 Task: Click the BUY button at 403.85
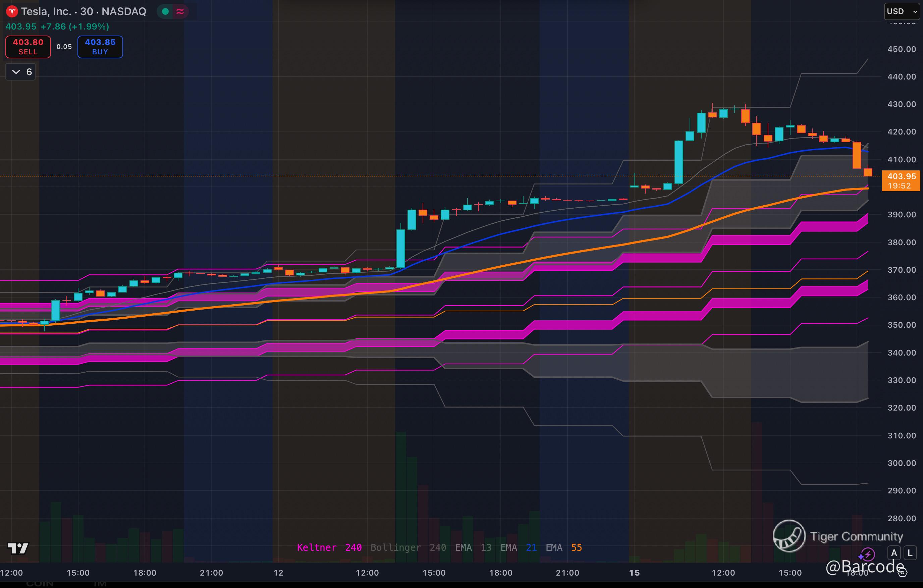coord(100,47)
